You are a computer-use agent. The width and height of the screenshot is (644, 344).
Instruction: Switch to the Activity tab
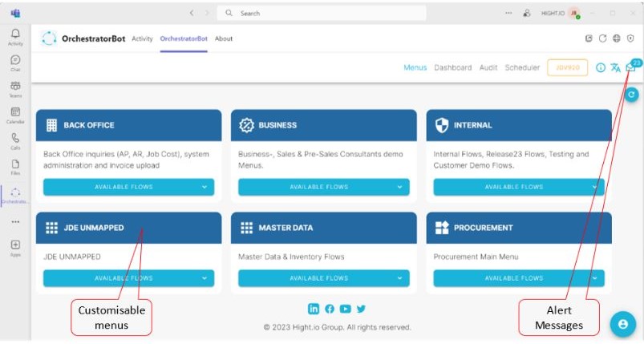(142, 38)
